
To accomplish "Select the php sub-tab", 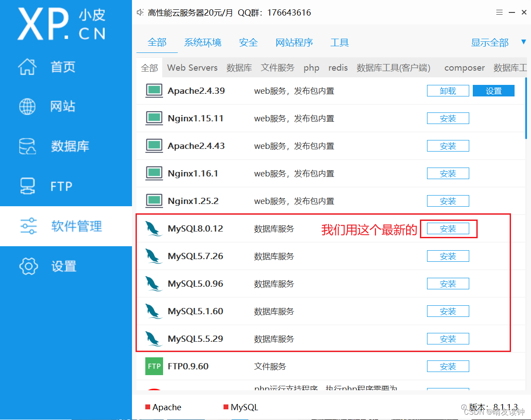I will coord(311,68).
